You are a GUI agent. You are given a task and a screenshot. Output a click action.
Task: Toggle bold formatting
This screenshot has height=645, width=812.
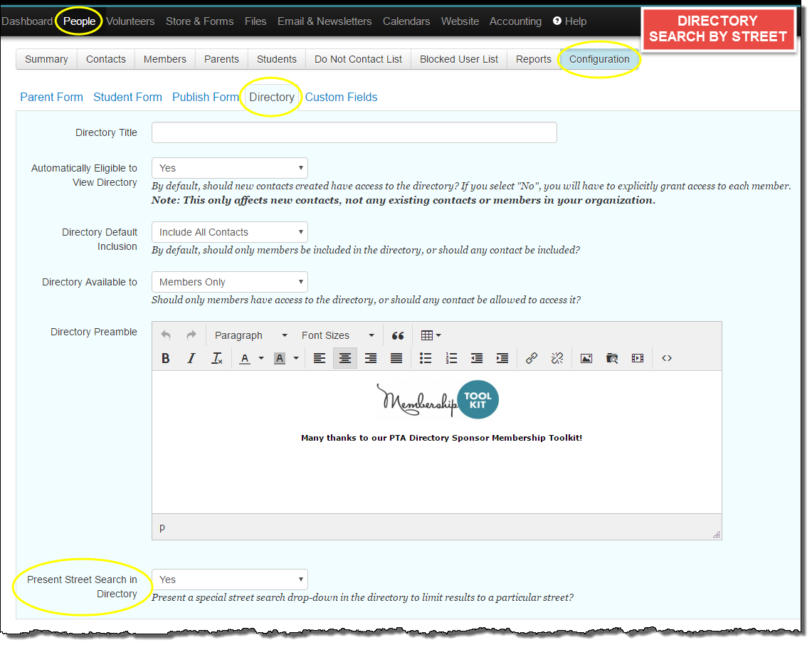point(166,358)
